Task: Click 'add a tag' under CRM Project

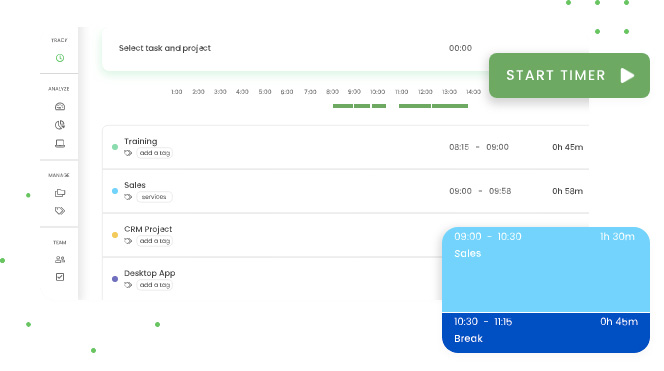Action: click(x=155, y=241)
